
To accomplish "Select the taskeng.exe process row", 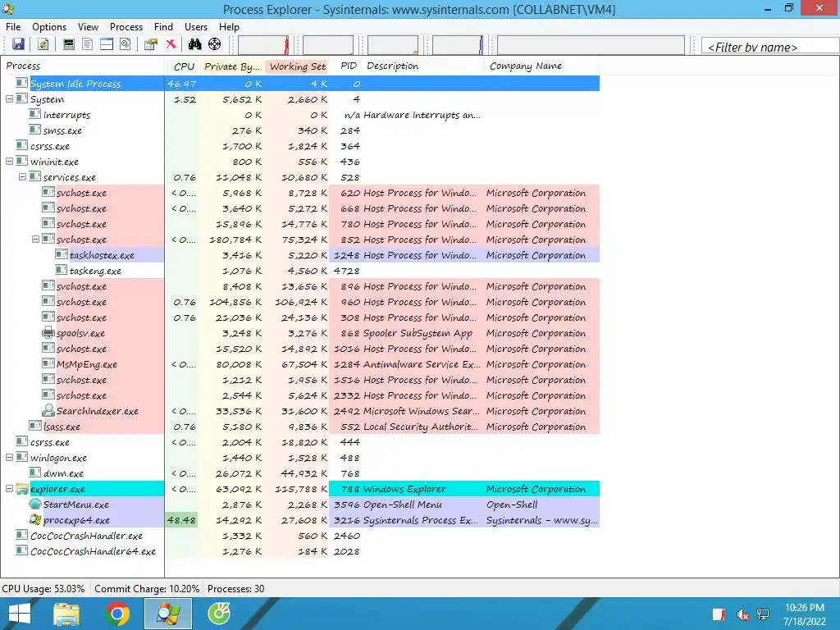I will [300, 271].
